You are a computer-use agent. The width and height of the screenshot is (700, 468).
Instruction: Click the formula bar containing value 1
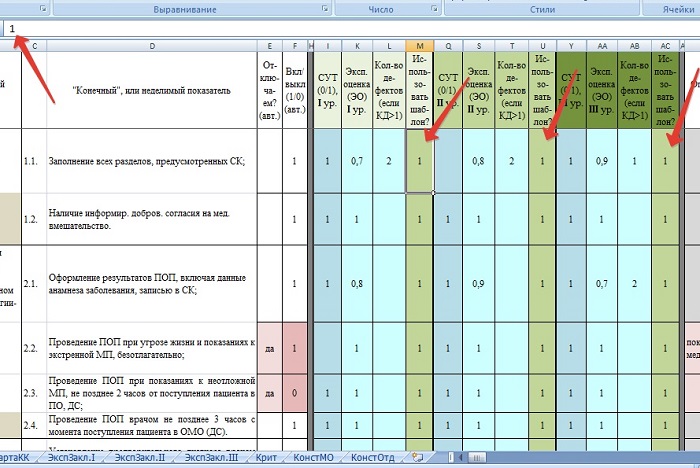click(x=353, y=29)
